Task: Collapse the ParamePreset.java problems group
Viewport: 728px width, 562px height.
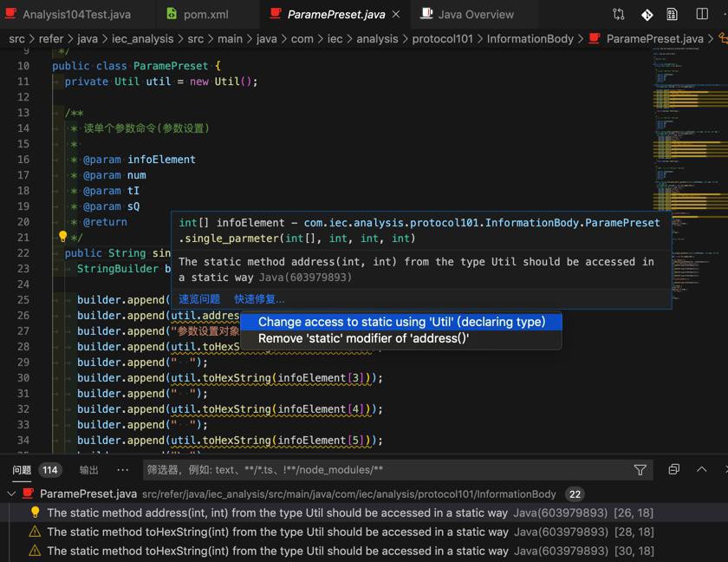Action: (12, 493)
